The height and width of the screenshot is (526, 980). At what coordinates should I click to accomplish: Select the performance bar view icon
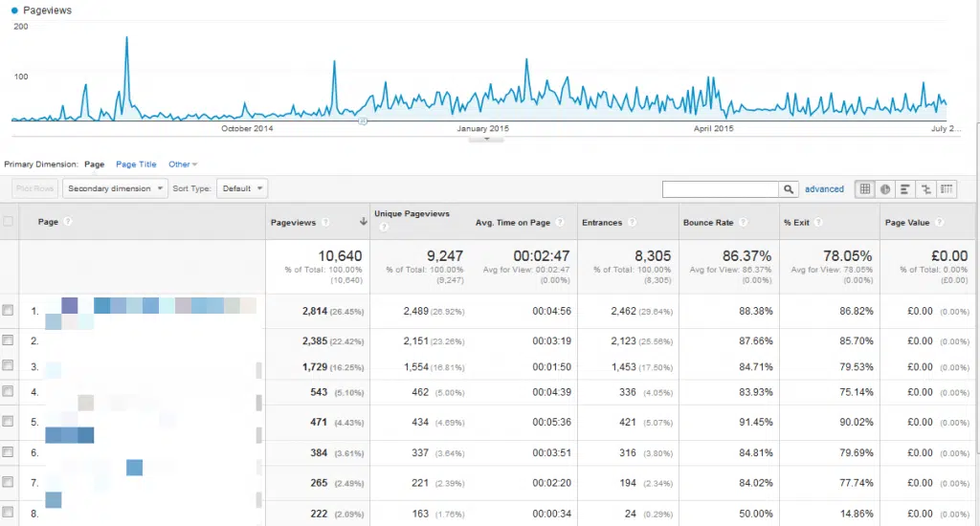coord(905,189)
